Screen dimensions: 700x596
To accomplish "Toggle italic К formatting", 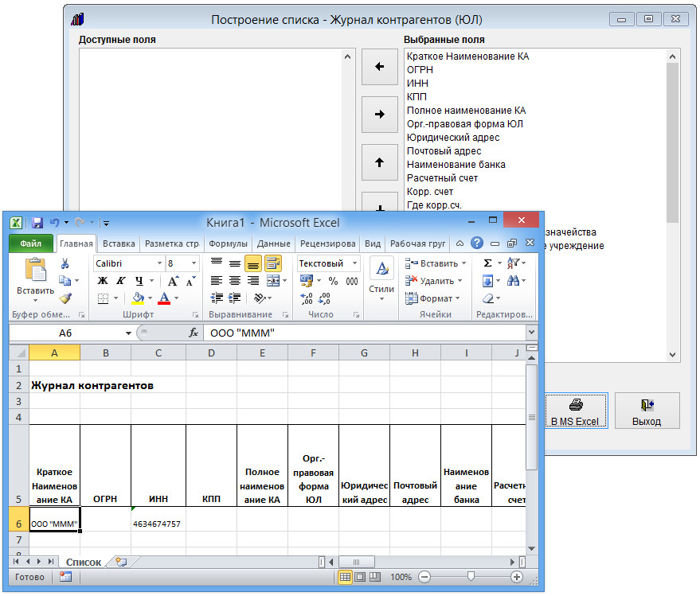I will click(x=120, y=281).
